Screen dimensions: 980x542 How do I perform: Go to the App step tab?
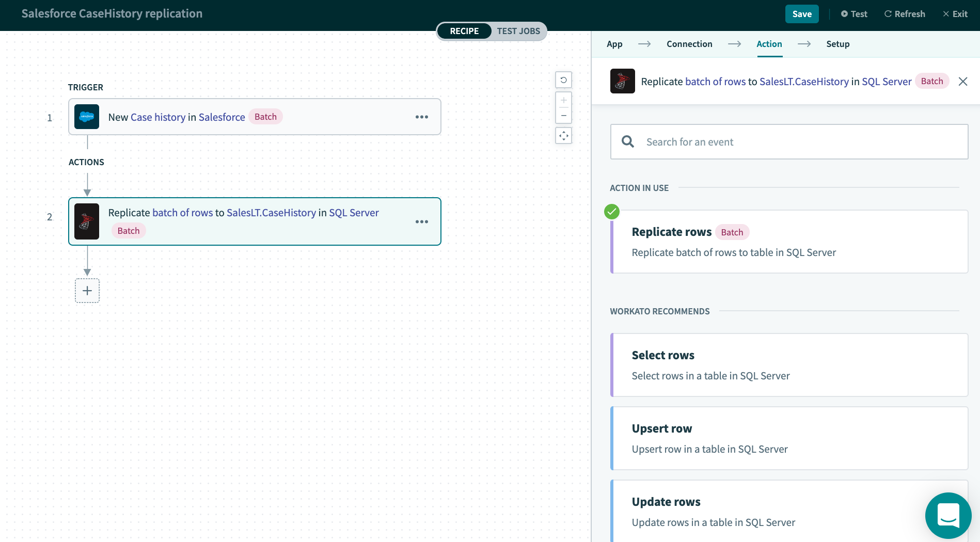(x=614, y=44)
